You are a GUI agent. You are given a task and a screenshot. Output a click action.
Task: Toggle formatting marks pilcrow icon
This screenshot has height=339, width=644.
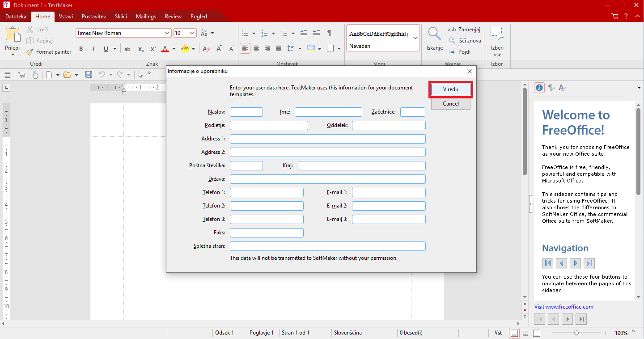coord(329,33)
